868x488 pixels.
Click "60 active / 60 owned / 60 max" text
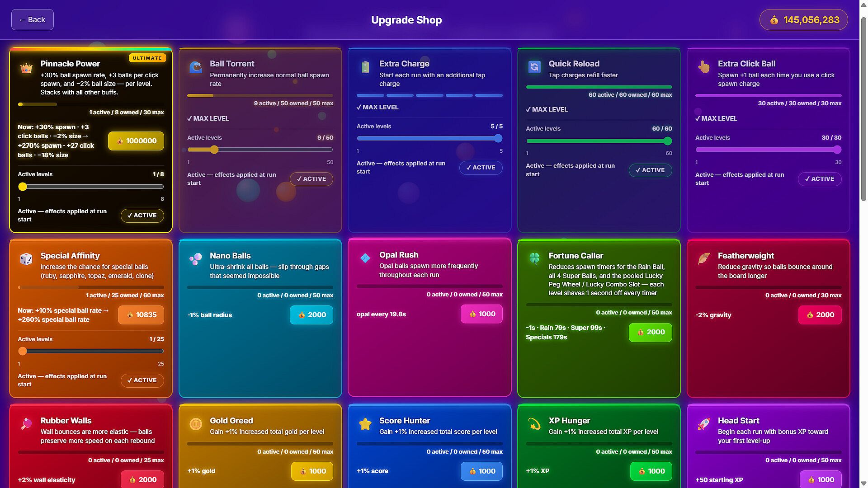click(x=630, y=95)
